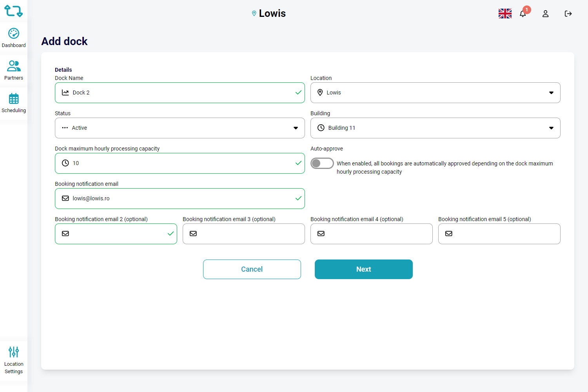
Task: Click the notification bell icon
Action: click(523, 14)
